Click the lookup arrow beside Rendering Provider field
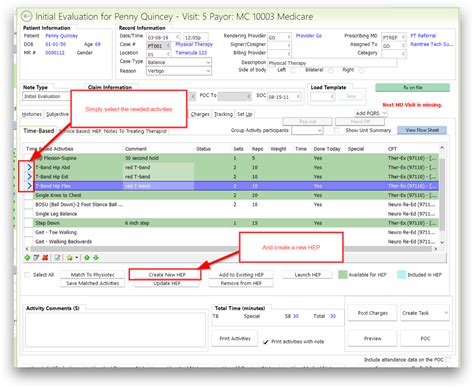 (289, 37)
